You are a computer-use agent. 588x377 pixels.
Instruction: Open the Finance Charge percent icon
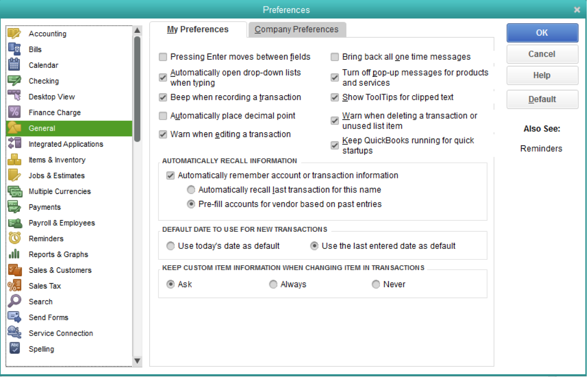14,112
